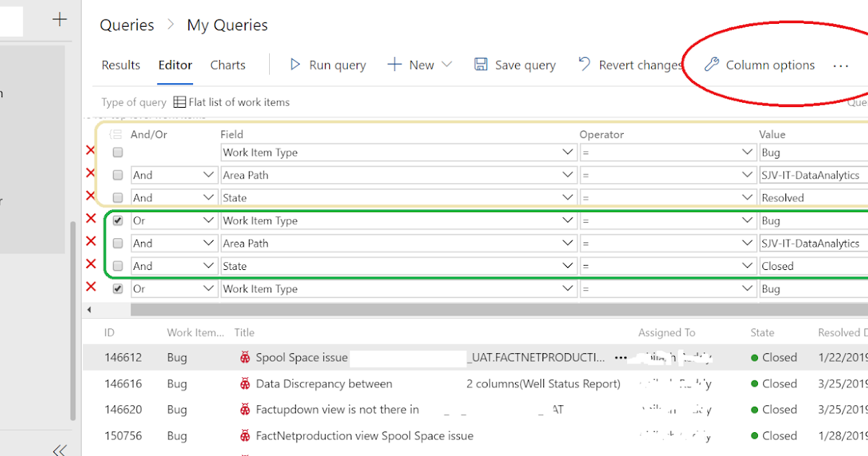Expand the New button chevron

[447, 64]
